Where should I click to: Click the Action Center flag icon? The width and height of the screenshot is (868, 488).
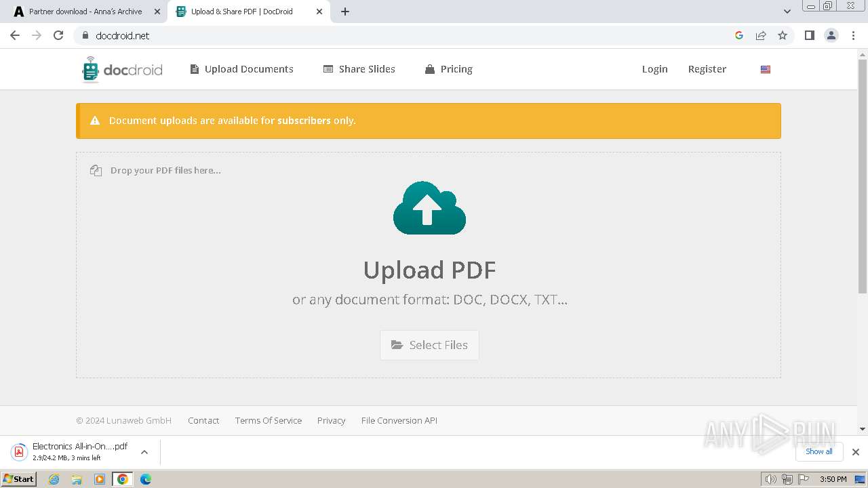pyautogui.click(x=804, y=479)
